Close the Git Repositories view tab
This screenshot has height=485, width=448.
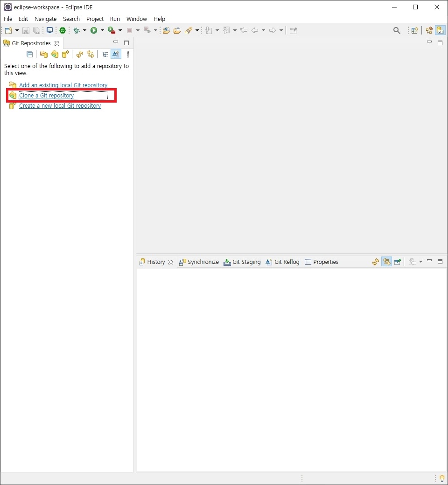pyautogui.click(x=57, y=43)
